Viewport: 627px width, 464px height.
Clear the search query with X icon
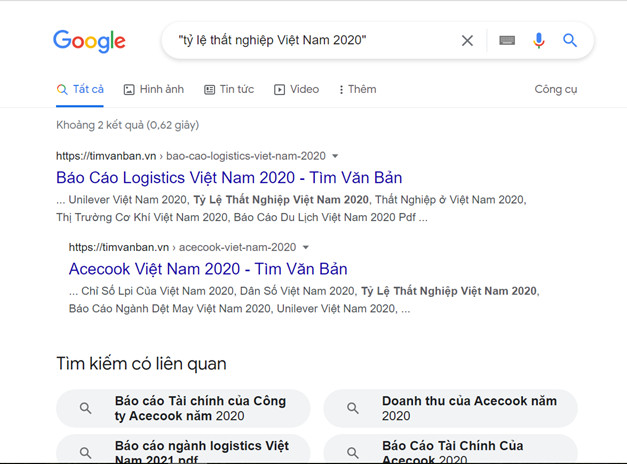[x=467, y=40]
